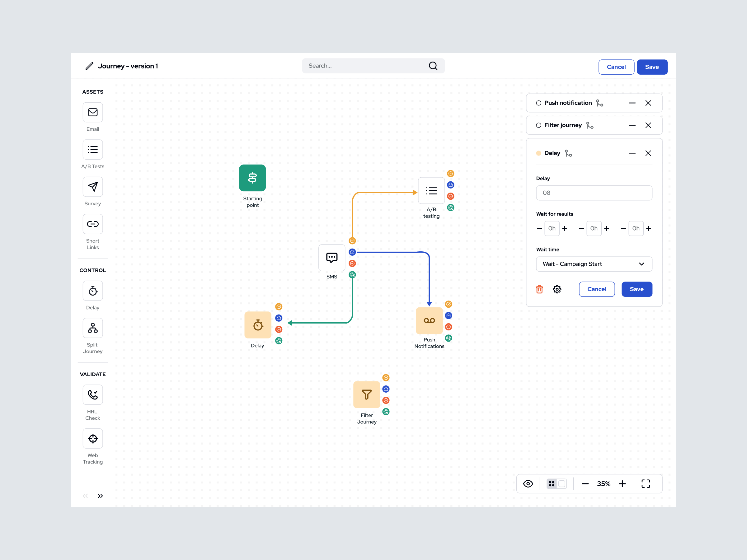The image size is (747, 560).
Task: Click the trash delete icon in Delay panel
Action: 539,289
